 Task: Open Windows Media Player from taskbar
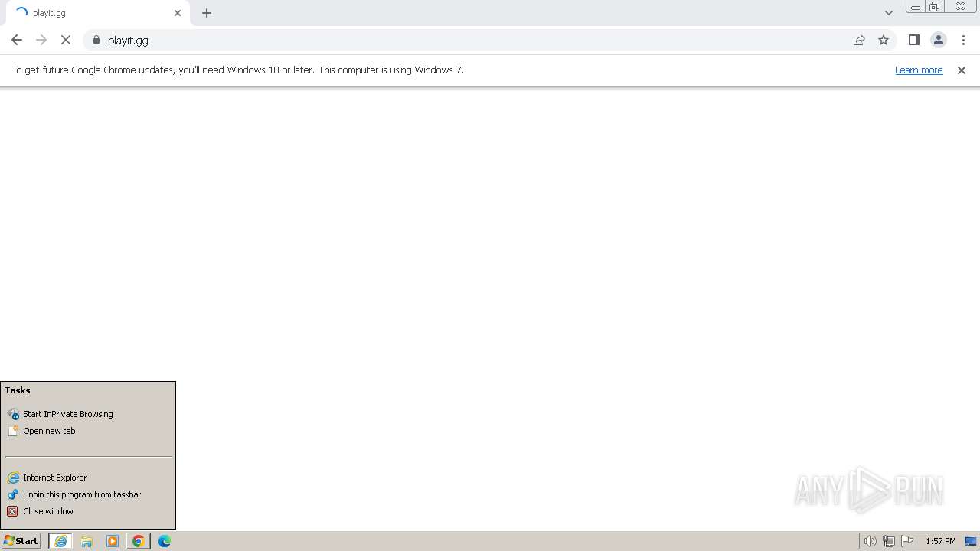click(113, 541)
